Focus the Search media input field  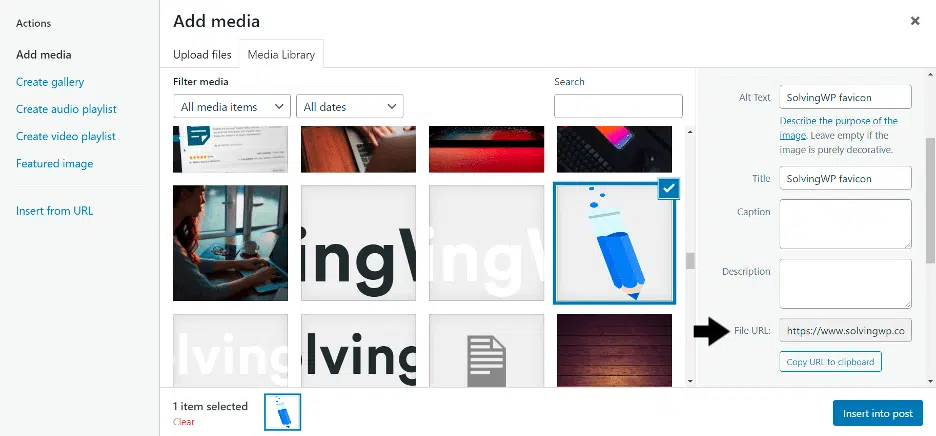pos(618,106)
